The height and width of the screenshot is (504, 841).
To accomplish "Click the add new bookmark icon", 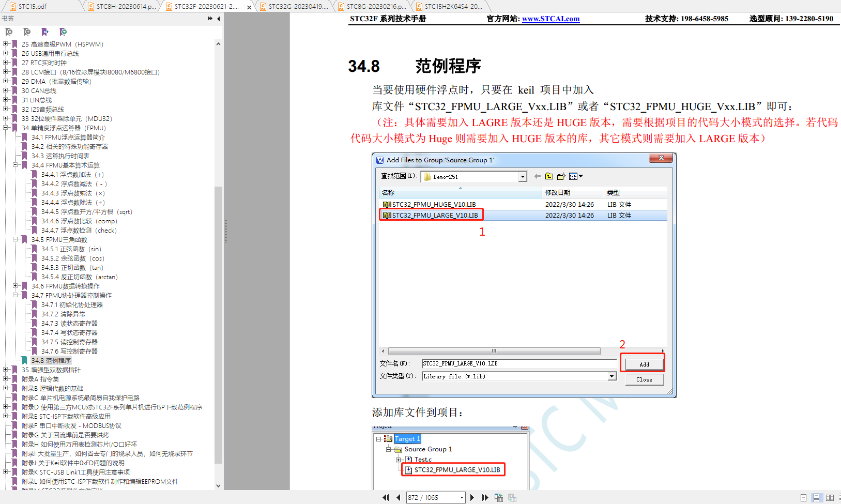I will pyautogui.click(x=27, y=32).
